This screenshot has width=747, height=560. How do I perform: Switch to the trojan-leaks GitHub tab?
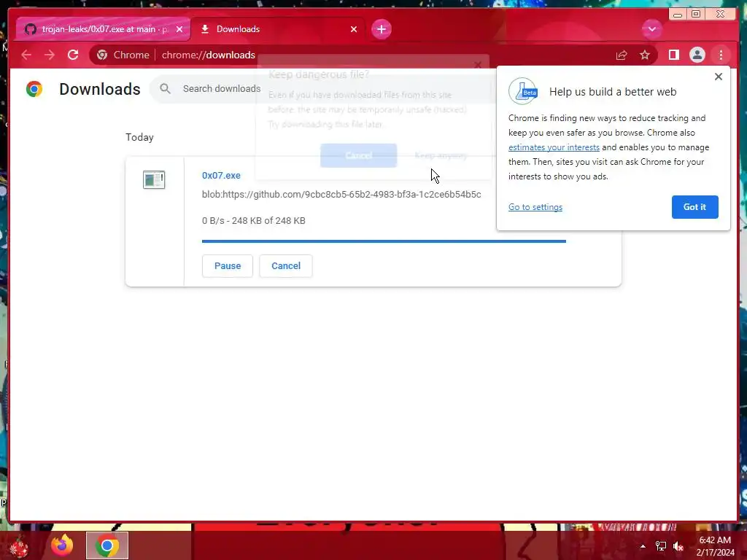pyautogui.click(x=102, y=29)
